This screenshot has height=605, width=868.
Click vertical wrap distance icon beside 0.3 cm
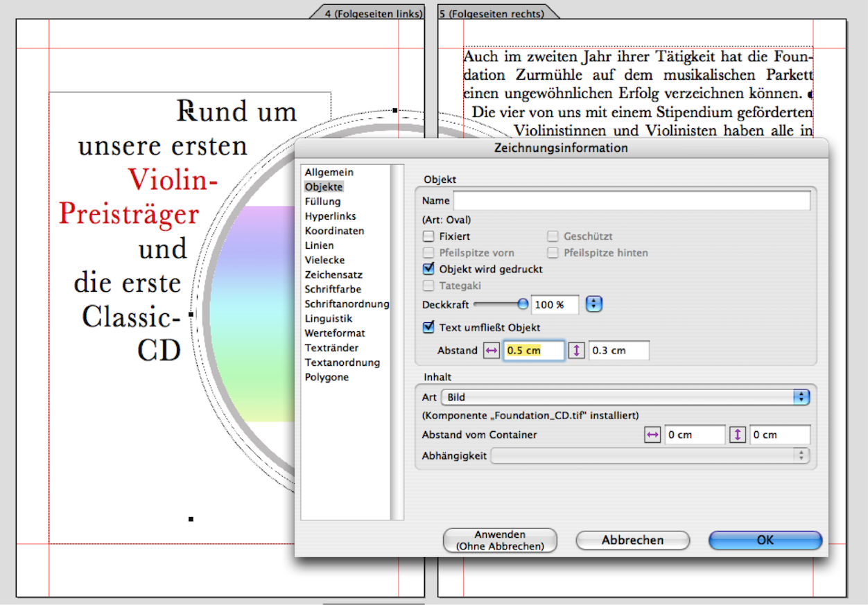tap(577, 351)
